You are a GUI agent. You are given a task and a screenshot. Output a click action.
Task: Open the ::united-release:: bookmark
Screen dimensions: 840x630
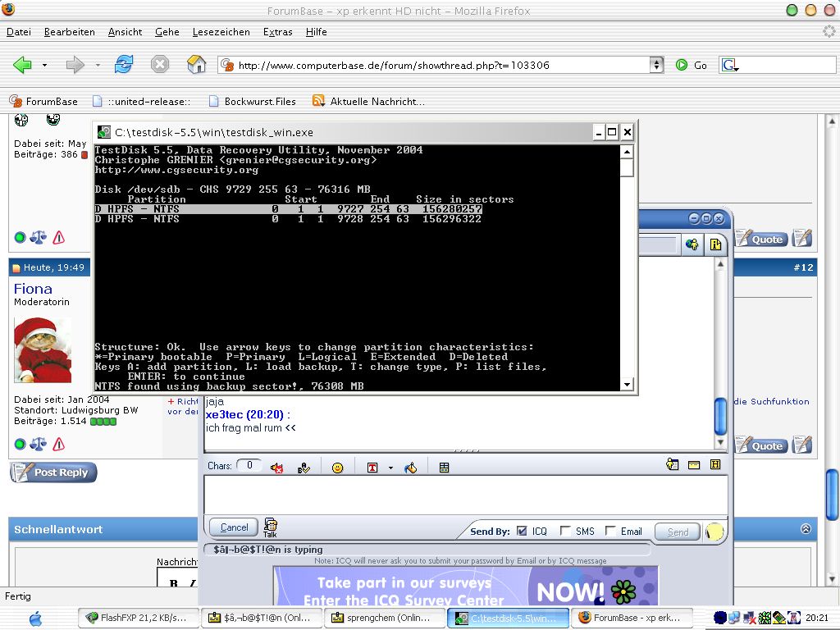click(141, 101)
